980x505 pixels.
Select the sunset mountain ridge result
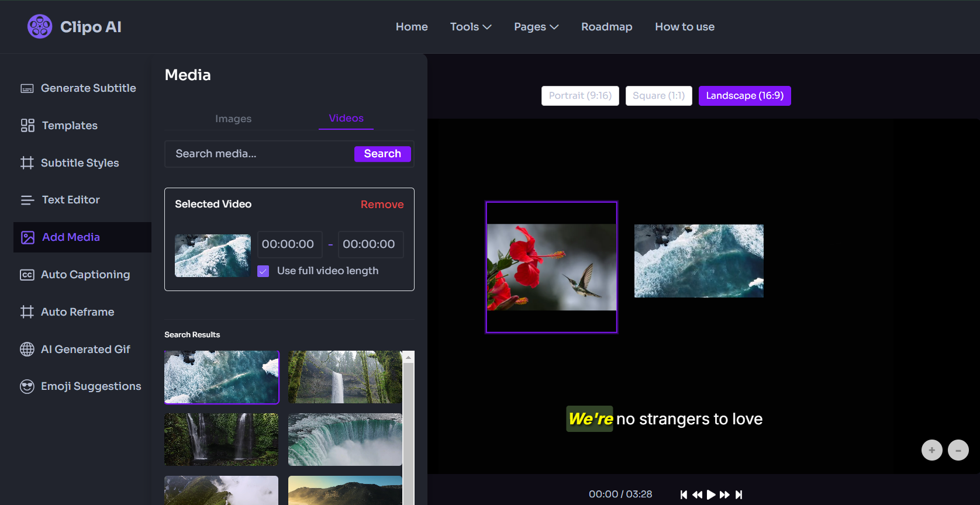pyautogui.click(x=345, y=490)
